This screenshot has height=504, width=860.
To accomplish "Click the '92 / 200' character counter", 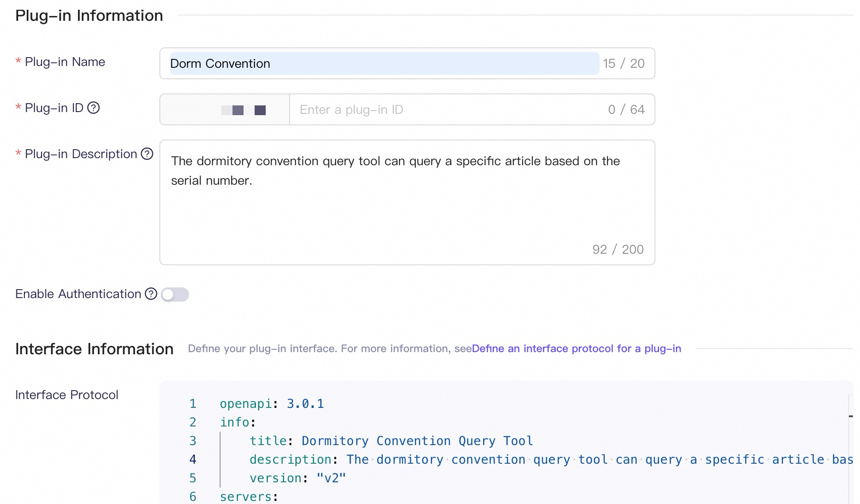I will click(618, 249).
